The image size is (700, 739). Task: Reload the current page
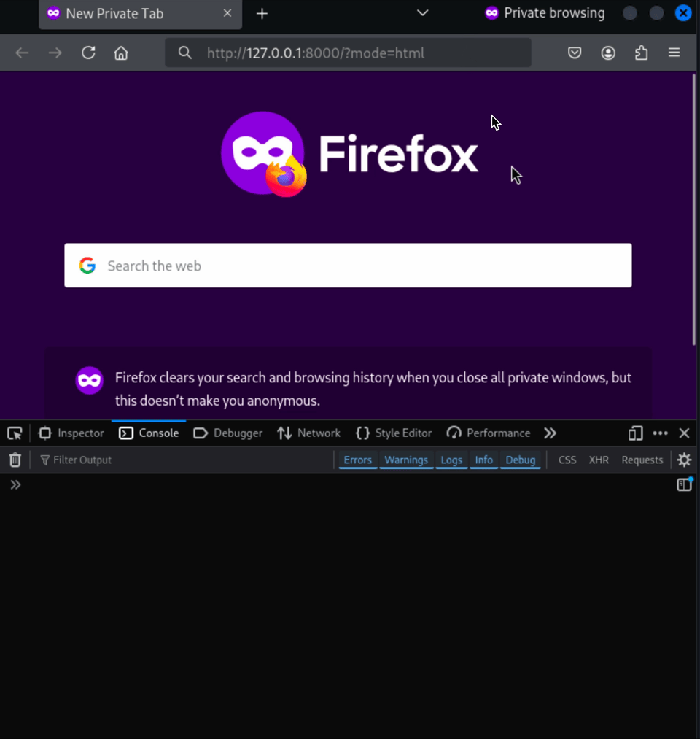88,52
